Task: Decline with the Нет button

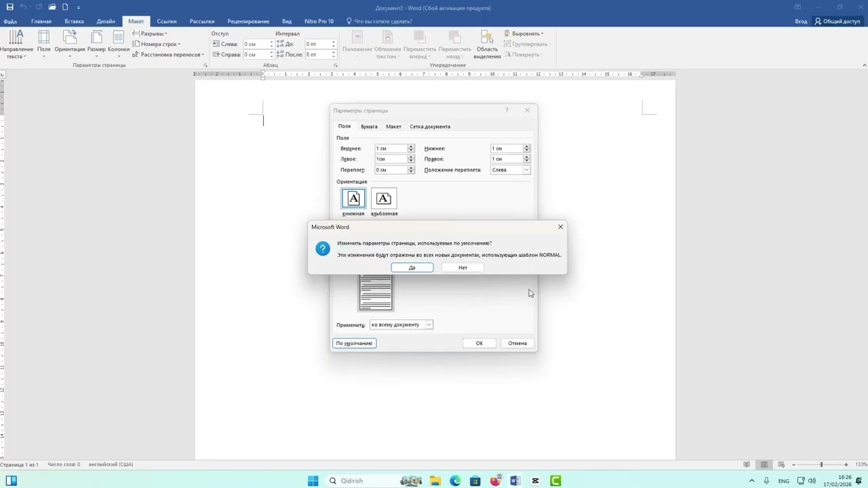Action: pyautogui.click(x=462, y=267)
